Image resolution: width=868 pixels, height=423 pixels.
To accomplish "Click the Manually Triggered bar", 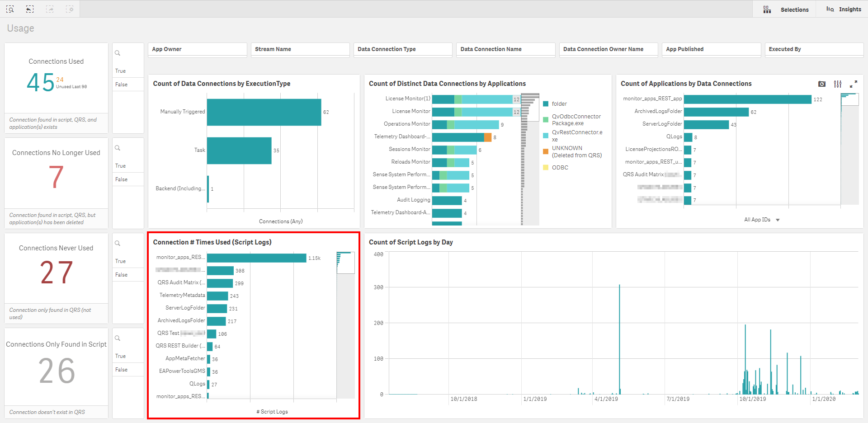I will click(264, 112).
